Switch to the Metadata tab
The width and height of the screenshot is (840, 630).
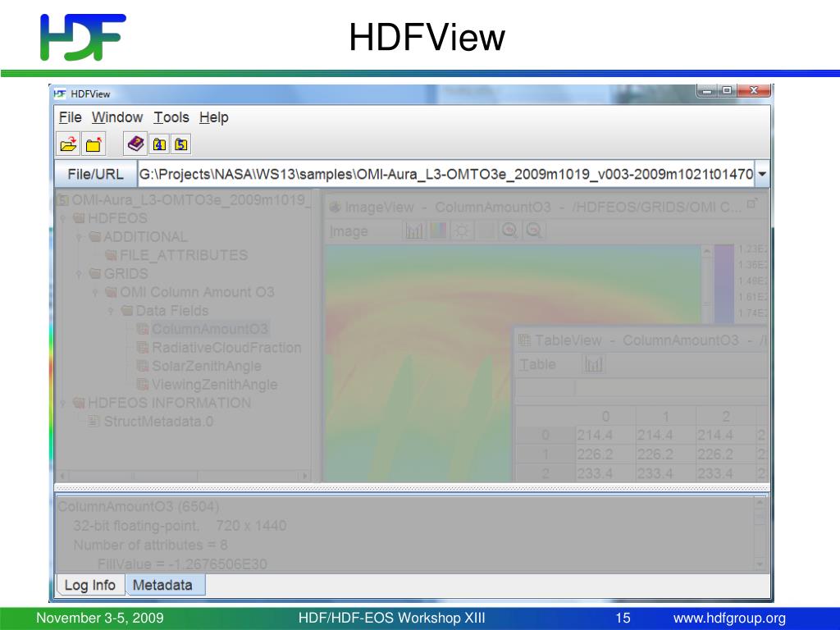coord(165,585)
